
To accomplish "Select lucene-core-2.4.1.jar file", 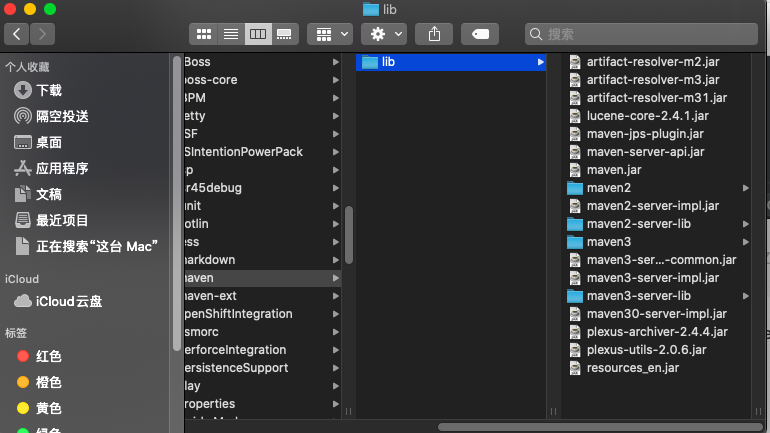I will tap(638, 116).
